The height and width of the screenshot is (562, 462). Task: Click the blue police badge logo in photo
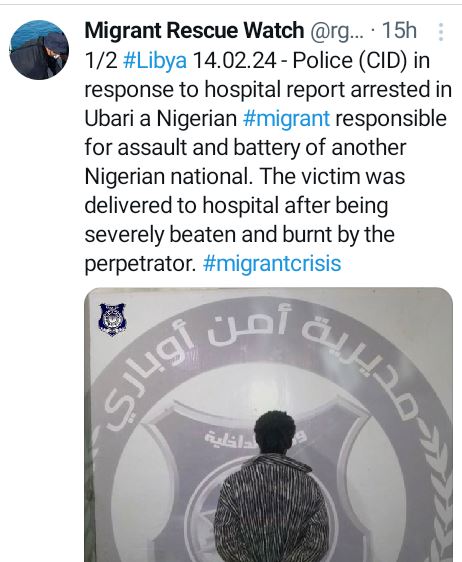113,319
